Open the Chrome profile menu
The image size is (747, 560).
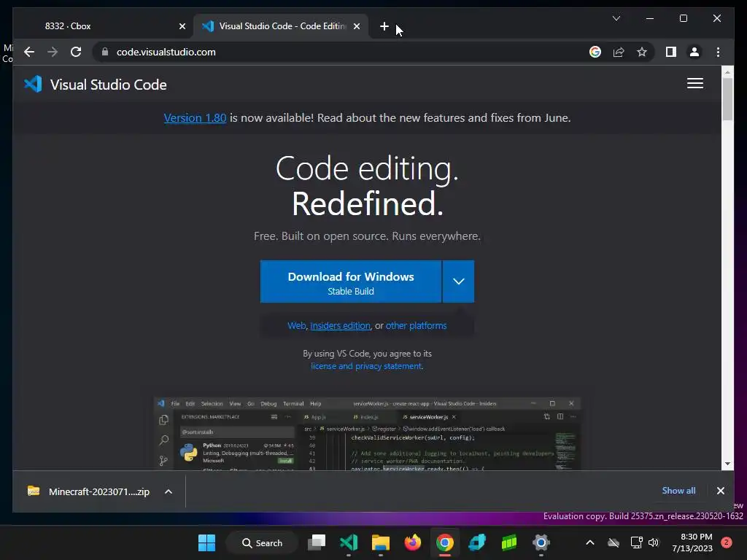pos(694,52)
